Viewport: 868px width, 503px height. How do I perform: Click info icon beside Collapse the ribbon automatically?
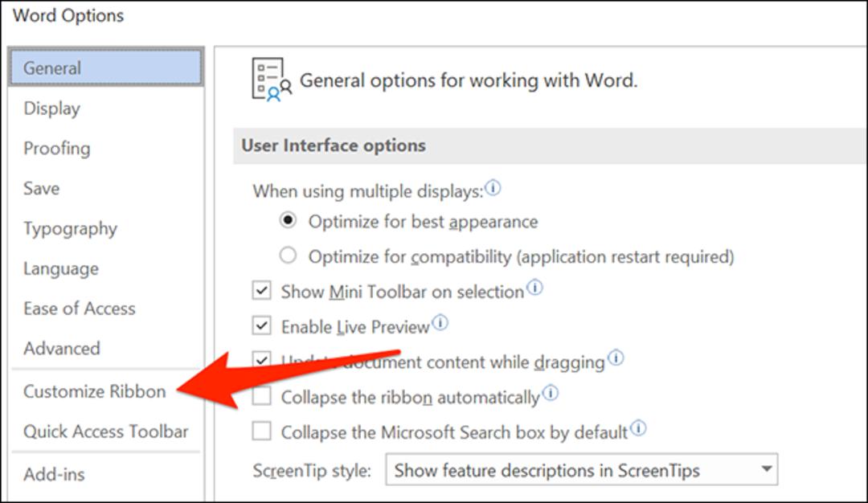coord(551,394)
